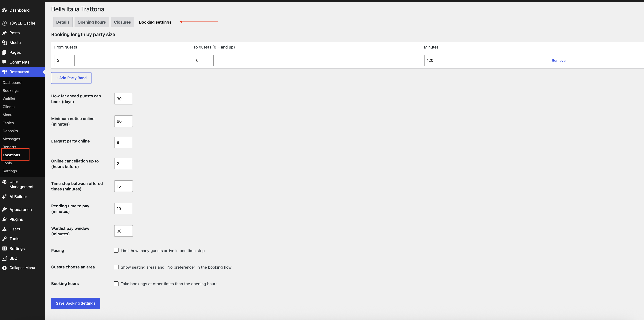Click the + Add Party Band button

click(x=71, y=78)
